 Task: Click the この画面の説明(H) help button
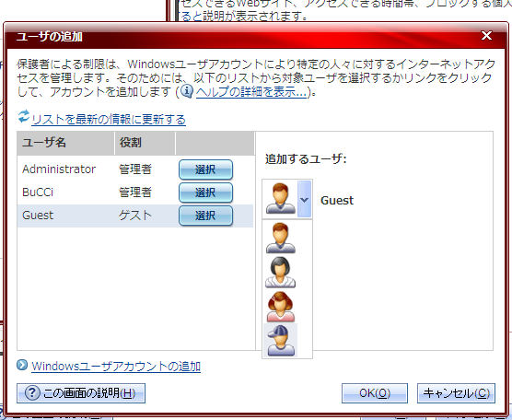point(81,393)
